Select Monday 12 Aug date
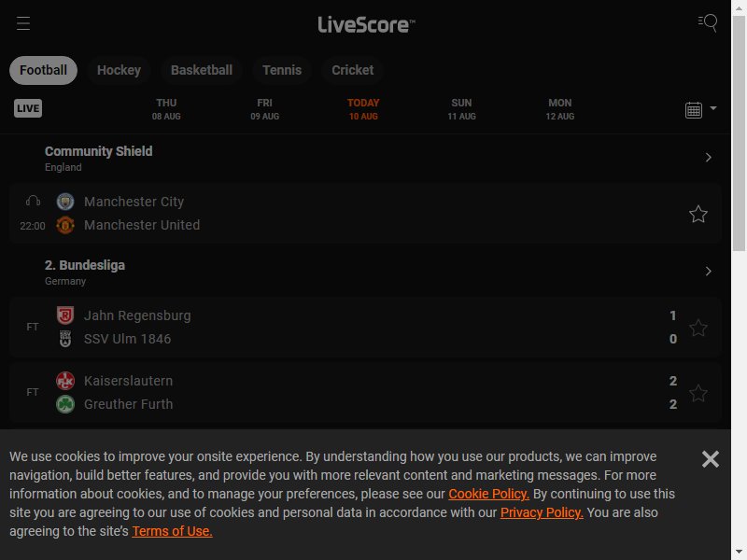This screenshot has width=747, height=560. [x=560, y=109]
